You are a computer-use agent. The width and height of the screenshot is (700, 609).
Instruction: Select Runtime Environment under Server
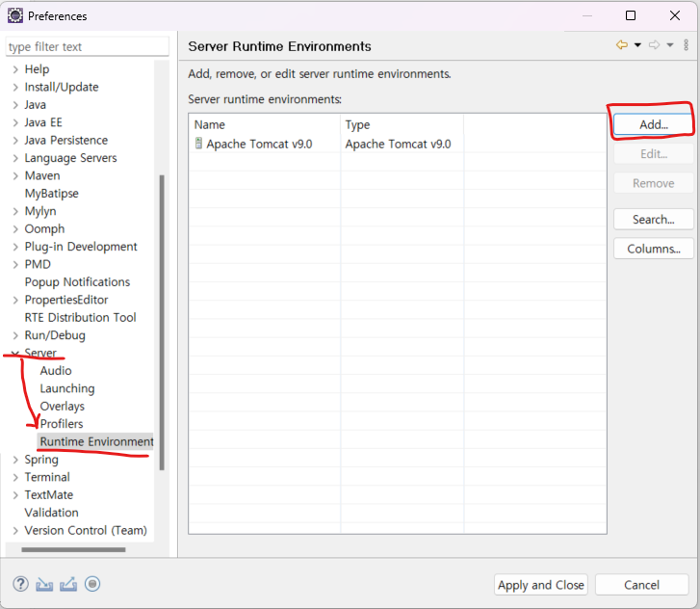[x=96, y=441]
